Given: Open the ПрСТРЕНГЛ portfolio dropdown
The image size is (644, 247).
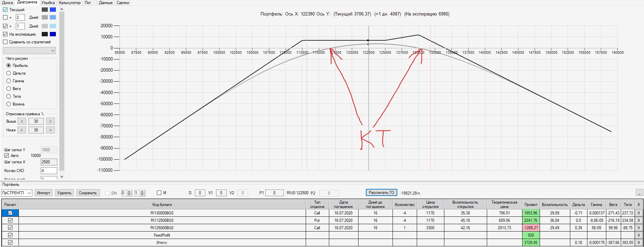Looking at the screenshot, I should [x=17, y=193].
